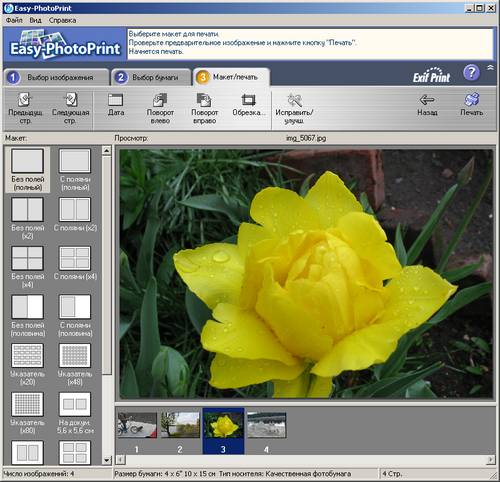Click filmstrip scroll left arrow

(x=120, y=460)
